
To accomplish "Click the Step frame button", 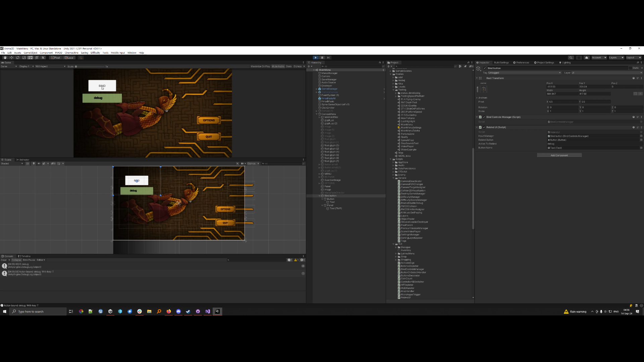I will pos(328,58).
